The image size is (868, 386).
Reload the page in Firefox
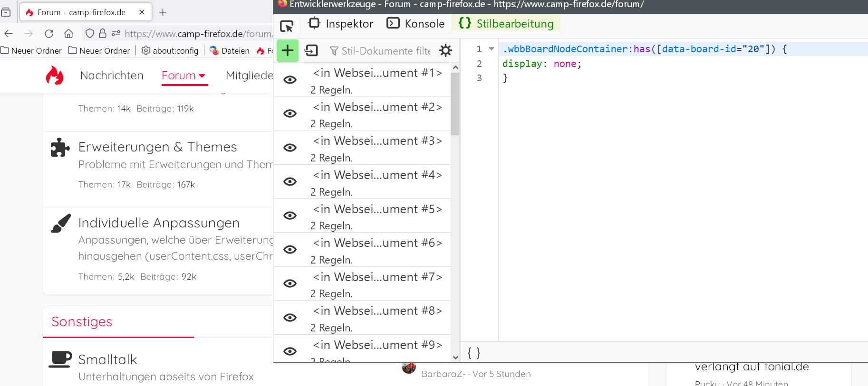(x=49, y=34)
